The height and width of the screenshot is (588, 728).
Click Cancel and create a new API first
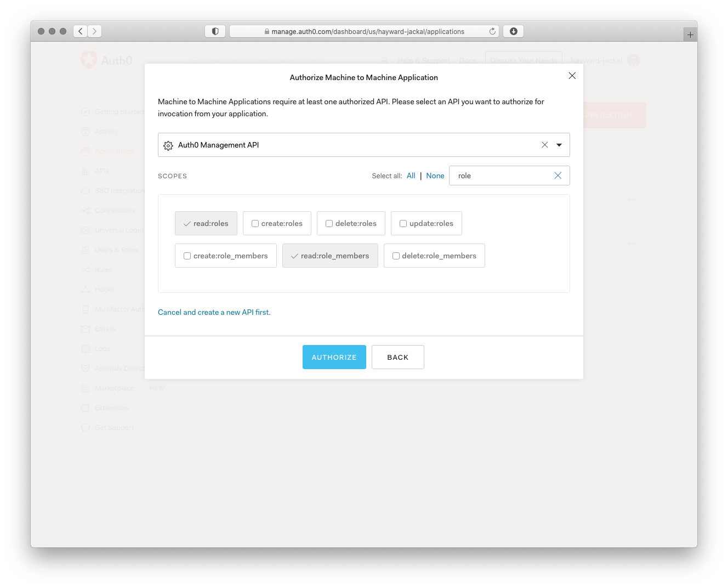[x=214, y=312]
